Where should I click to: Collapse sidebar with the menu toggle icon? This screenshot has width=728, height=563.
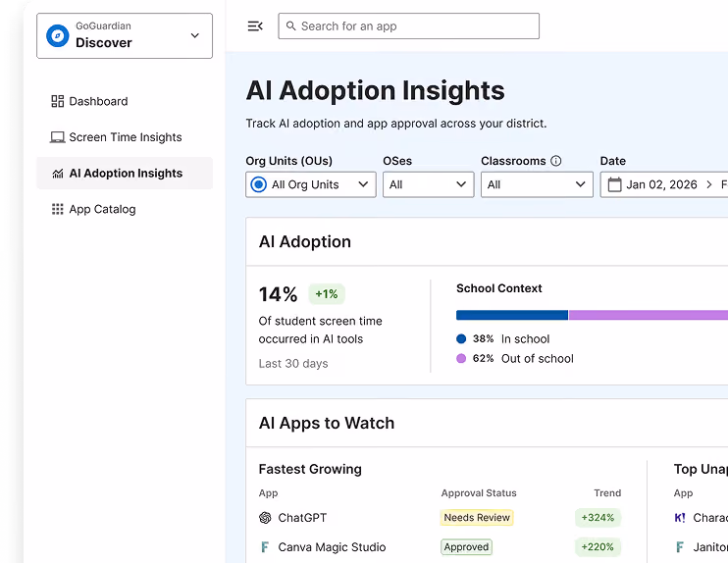pos(255,26)
